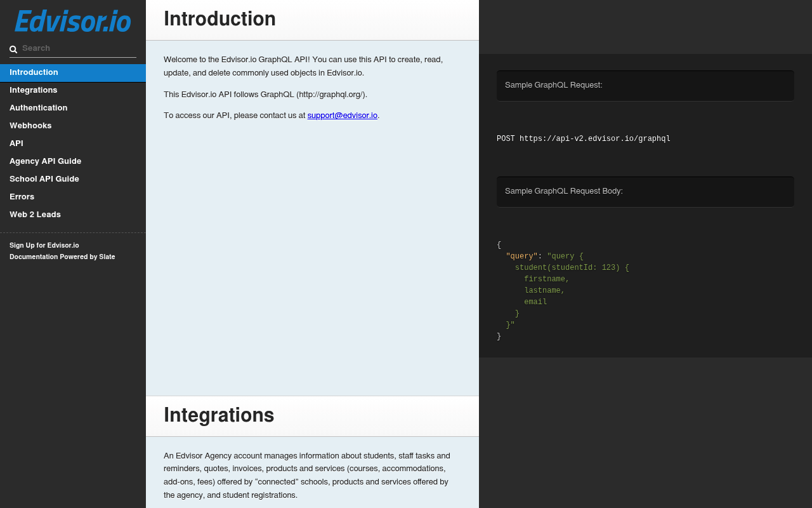Click the sentence mentioning graphql.org
This screenshot has height=508, width=812.
(x=265, y=95)
